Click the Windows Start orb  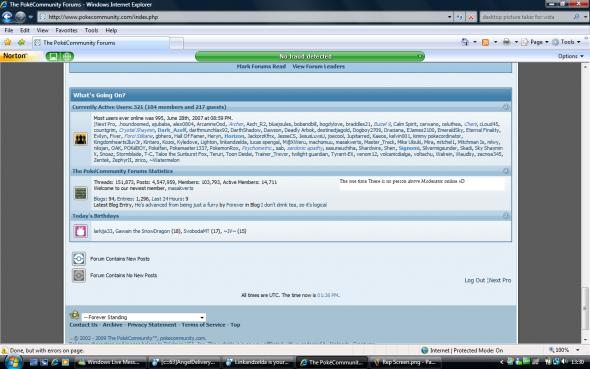click(x=14, y=362)
